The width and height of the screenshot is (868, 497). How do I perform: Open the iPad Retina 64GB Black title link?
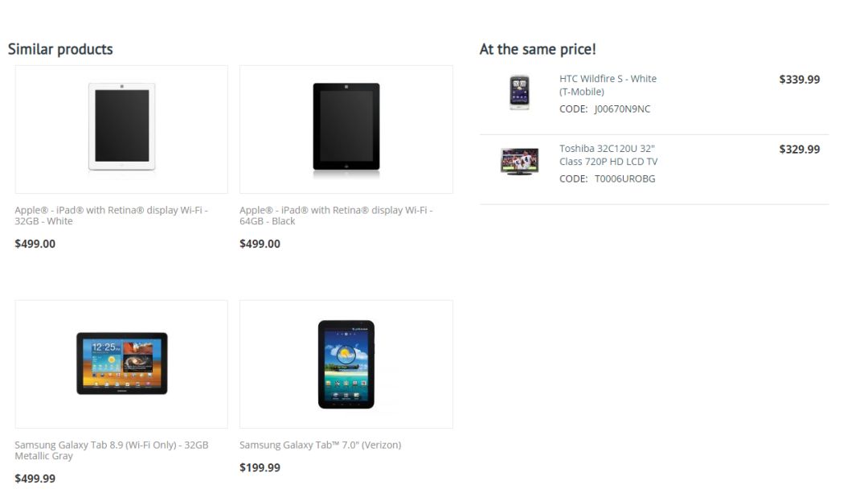(x=336, y=216)
